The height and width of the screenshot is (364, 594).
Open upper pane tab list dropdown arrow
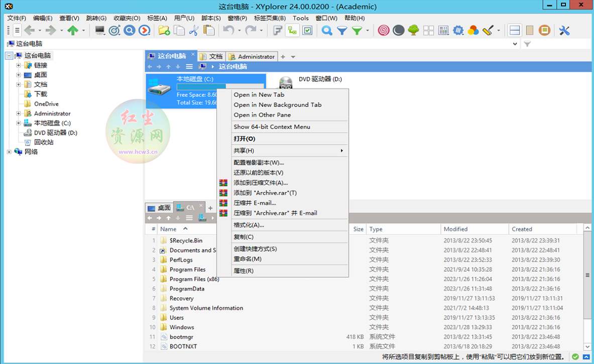point(293,57)
